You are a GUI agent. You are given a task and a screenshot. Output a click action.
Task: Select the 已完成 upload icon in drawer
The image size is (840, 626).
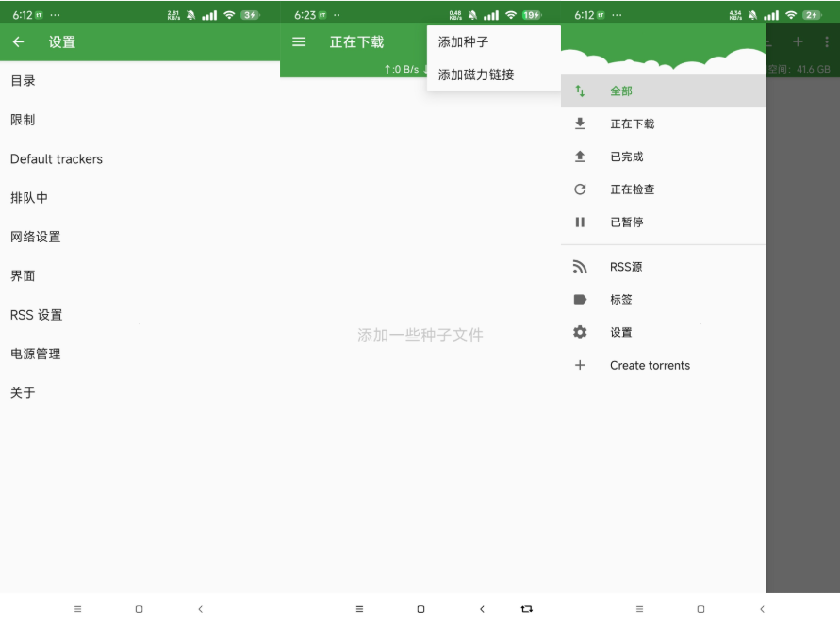point(580,156)
